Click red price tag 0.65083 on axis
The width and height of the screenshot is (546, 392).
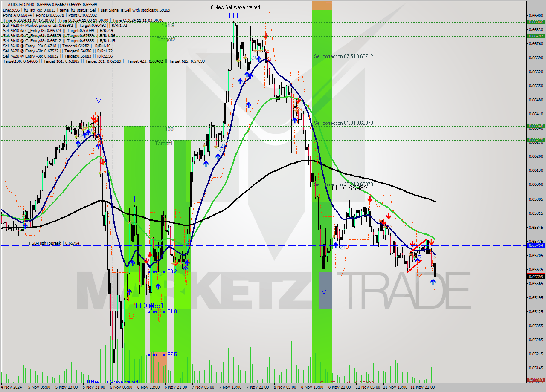[x=536, y=380]
